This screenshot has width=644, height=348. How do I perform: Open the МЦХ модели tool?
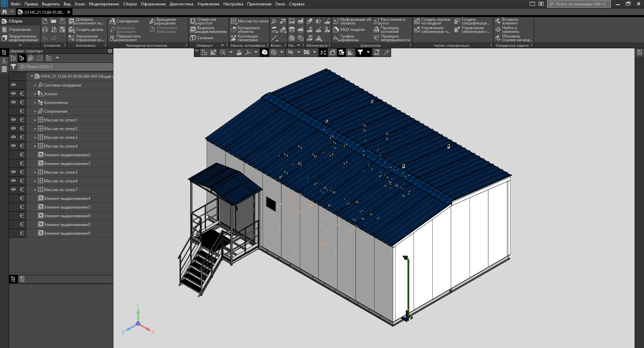(x=349, y=30)
